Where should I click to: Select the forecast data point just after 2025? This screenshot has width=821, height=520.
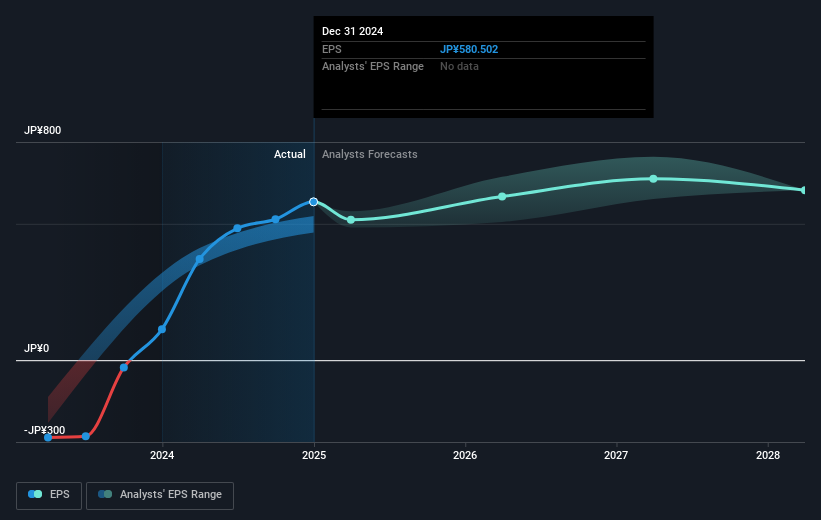(351, 220)
